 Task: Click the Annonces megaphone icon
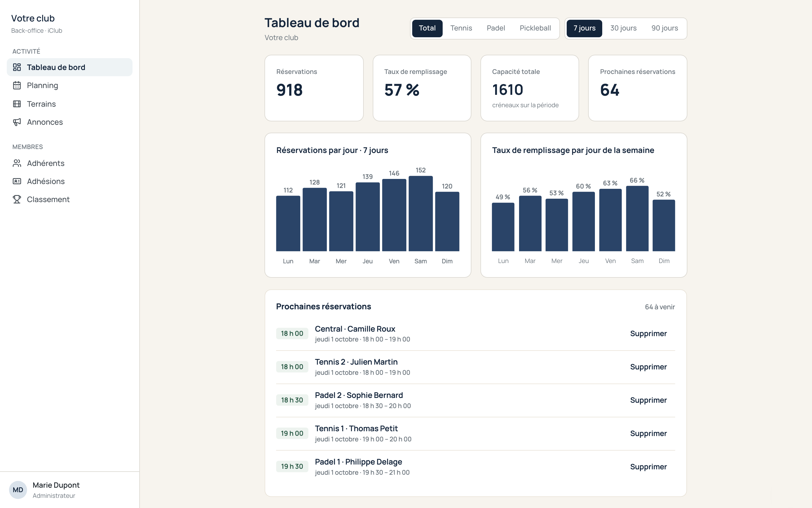(x=17, y=122)
